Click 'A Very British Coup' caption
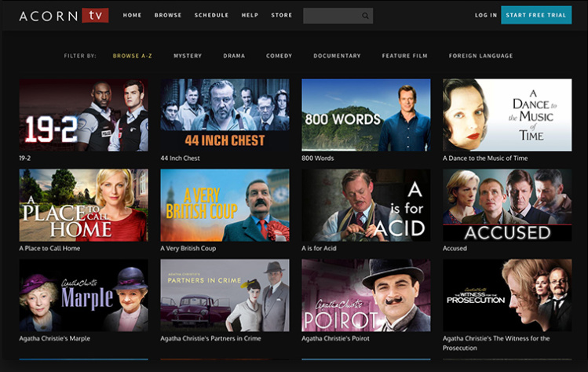The height and width of the screenshot is (372, 588). tap(188, 248)
